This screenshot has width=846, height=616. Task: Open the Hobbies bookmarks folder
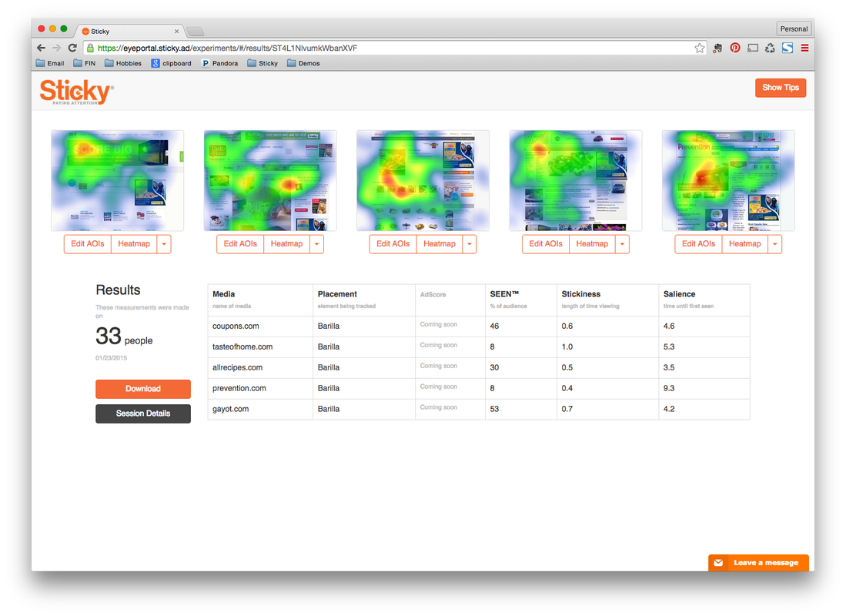(x=123, y=63)
